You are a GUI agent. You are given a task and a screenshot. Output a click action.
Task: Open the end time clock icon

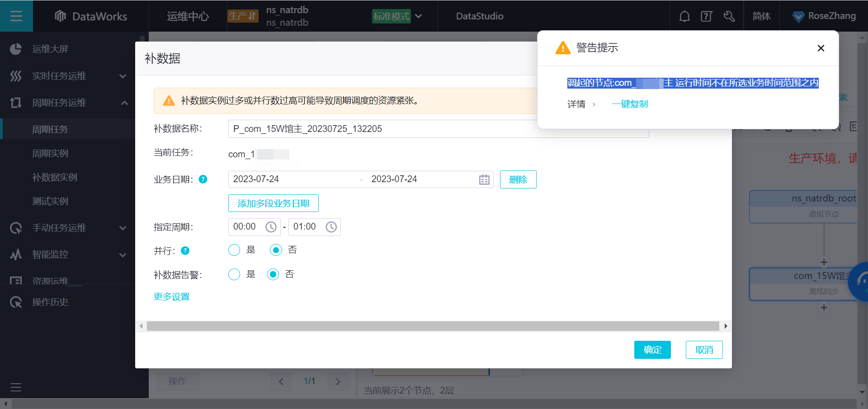coord(331,227)
